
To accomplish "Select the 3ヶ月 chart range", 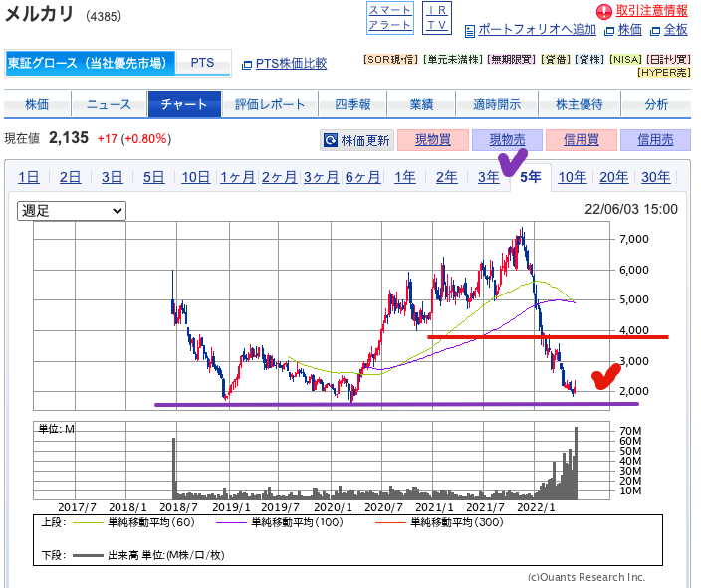I will point(321,177).
